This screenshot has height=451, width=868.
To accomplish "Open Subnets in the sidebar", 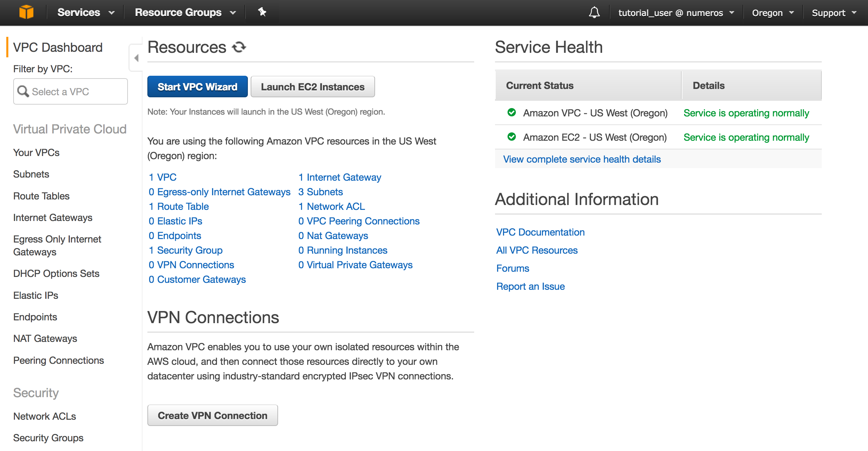I will (31, 174).
